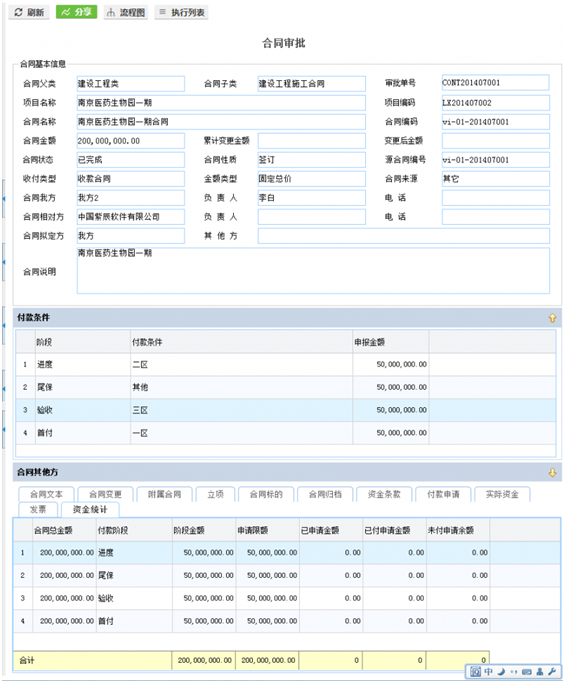Click the empty 其他方 field
This screenshot has height=681, width=563.
[x=404, y=236]
